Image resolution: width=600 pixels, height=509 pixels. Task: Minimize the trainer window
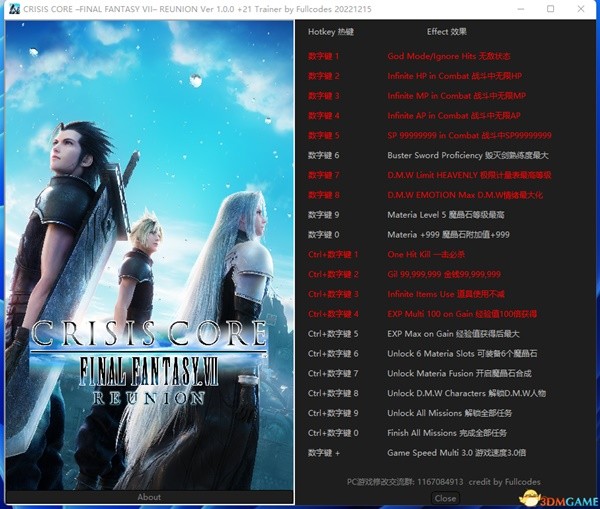pos(520,9)
